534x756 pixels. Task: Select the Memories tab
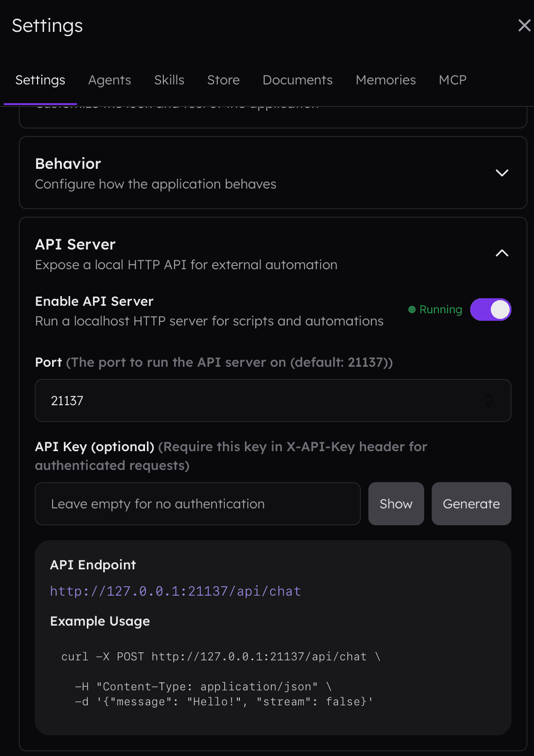386,80
